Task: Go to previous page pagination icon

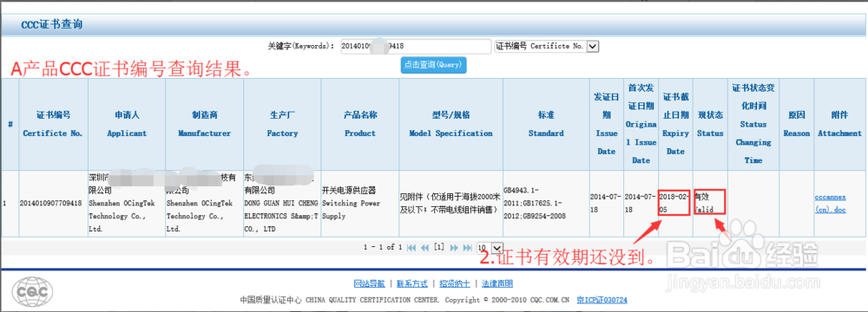Action: coord(424,247)
